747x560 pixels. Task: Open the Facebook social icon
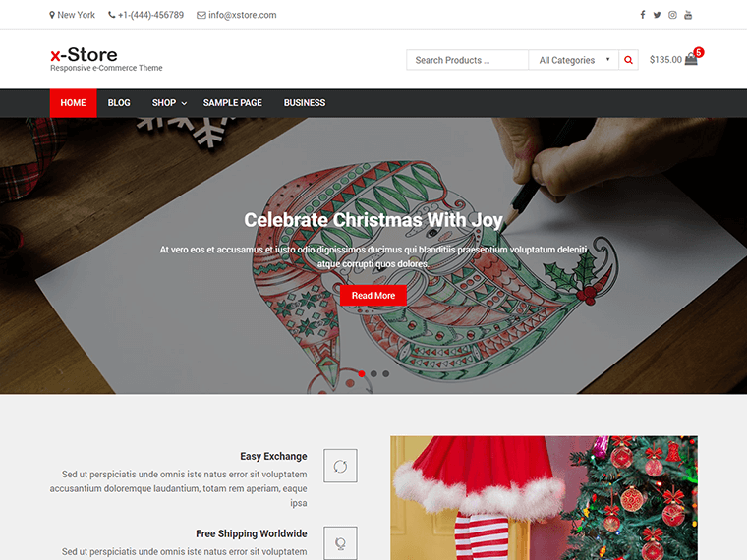(x=643, y=15)
